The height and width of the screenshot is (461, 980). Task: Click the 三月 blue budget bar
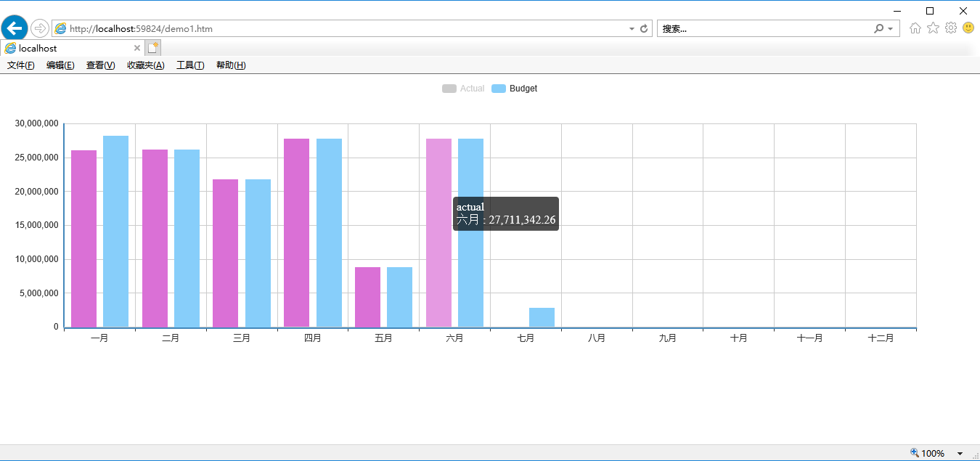(258, 253)
